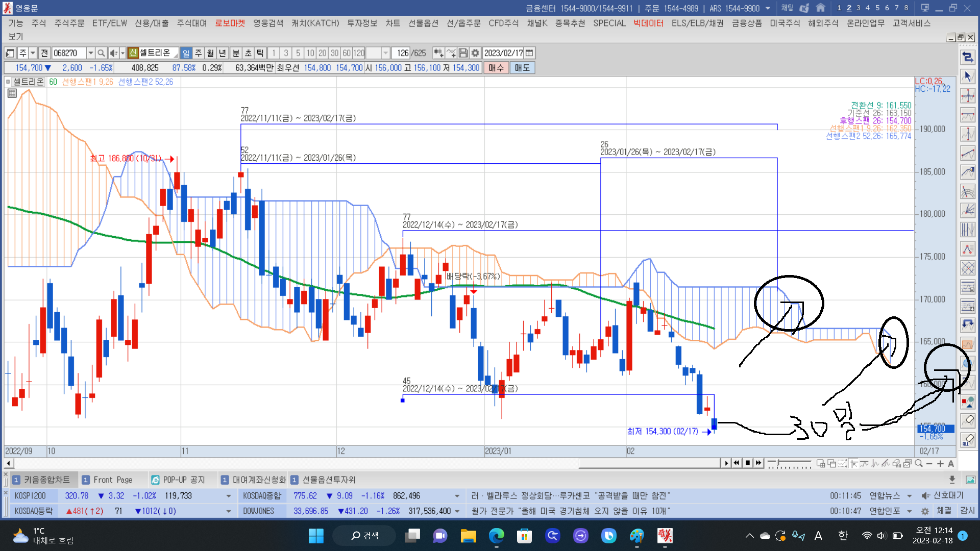
Task: Open the KOSPI200 index dropdown arrow
Action: (x=228, y=496)
